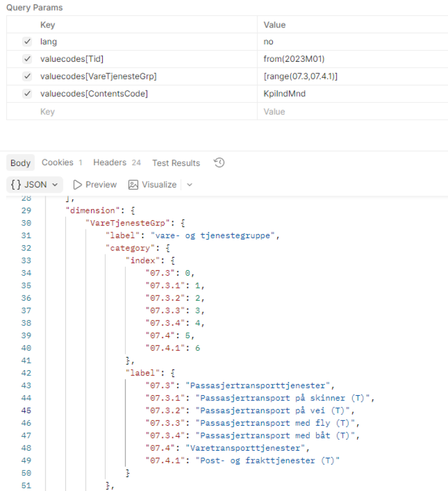
Task: Click the empty Key field in new row
Action: click(146, 112)
